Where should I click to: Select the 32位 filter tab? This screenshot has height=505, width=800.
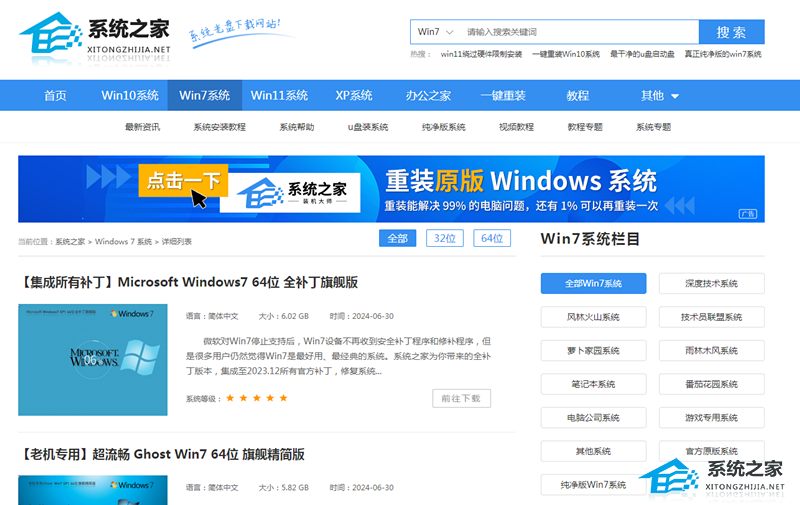[x=445, y=238]
